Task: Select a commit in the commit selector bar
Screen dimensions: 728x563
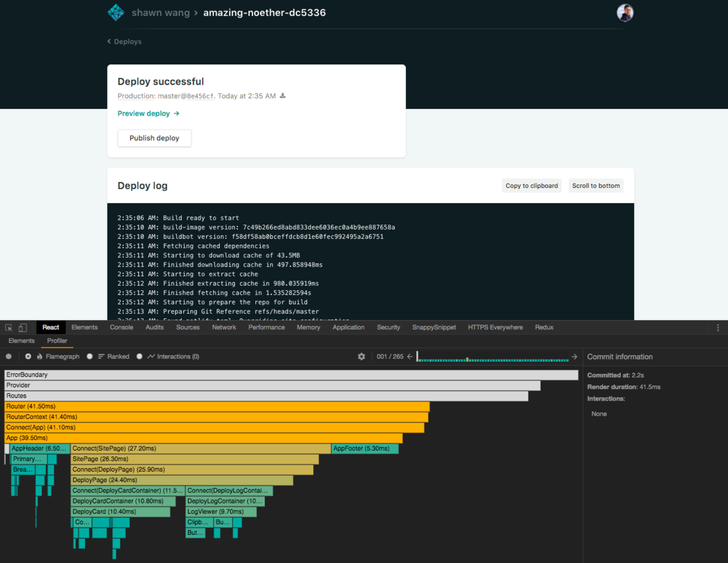Action: (x=492, y=356)
